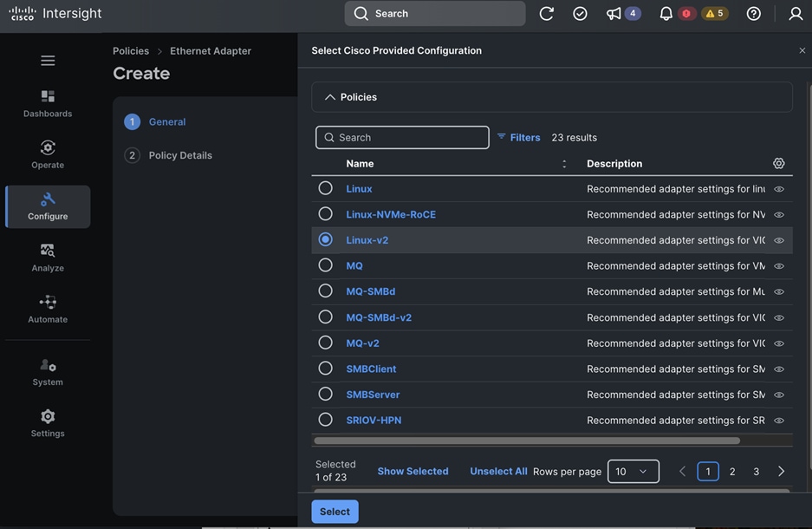Open Settings in the sidebar
Screen dimensions: 812x529
pyautogui.click(x=48, y=423)
